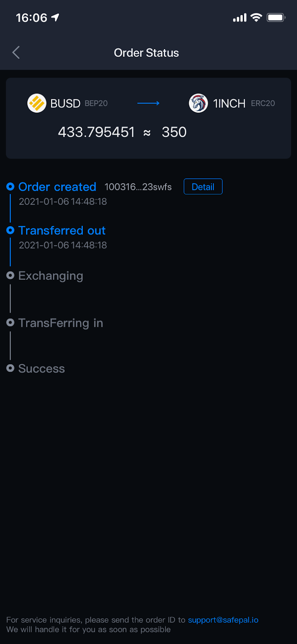The image size is (297, 644).
Task: Tap the cellular signal bars
Action: [240, 18]
